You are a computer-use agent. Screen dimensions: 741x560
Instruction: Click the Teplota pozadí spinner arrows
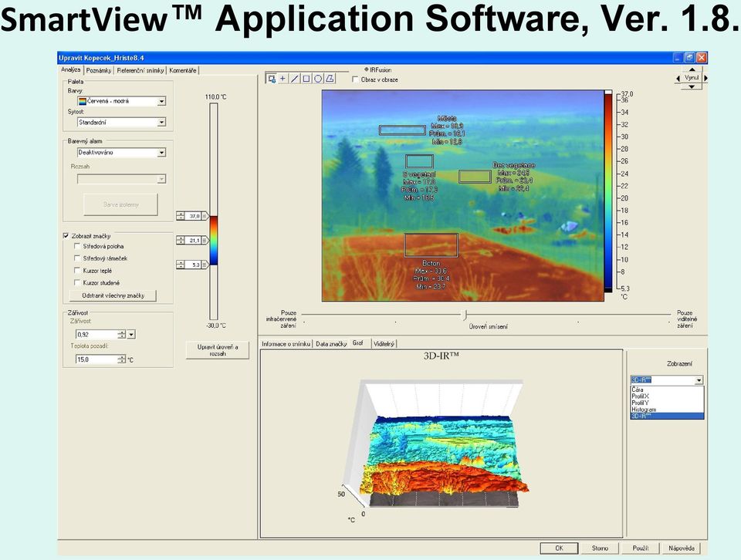[122, 359]
